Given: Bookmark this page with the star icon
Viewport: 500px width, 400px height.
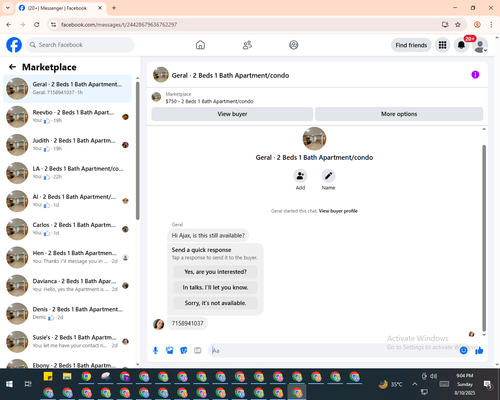Looking at the screenshot, I should (x=458, y=25).
